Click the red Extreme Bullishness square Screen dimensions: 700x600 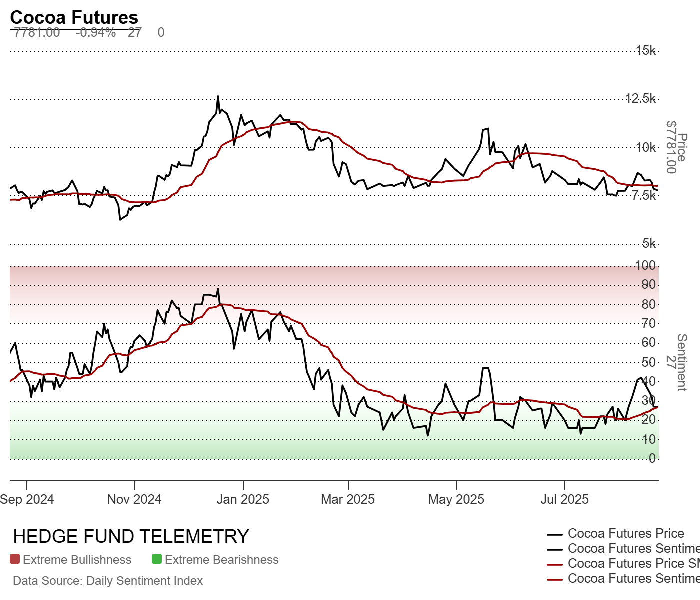pos(15,559)
